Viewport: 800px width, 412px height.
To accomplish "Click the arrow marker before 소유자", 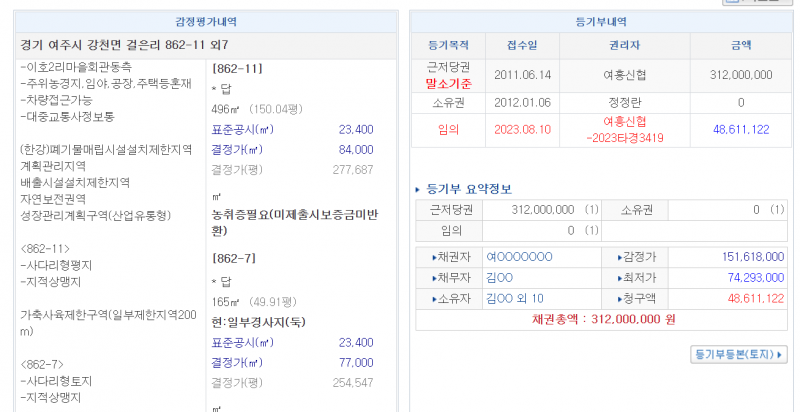I will coord(434,299).
